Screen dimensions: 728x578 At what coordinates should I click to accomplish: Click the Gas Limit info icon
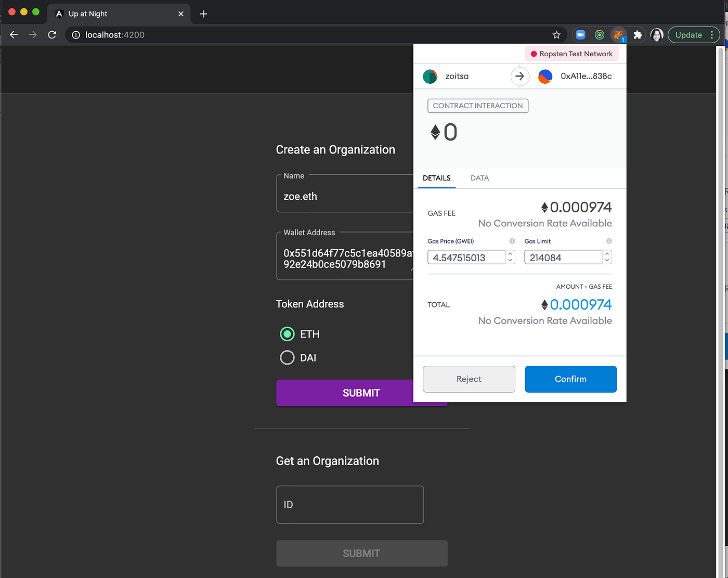coord(608,241)
